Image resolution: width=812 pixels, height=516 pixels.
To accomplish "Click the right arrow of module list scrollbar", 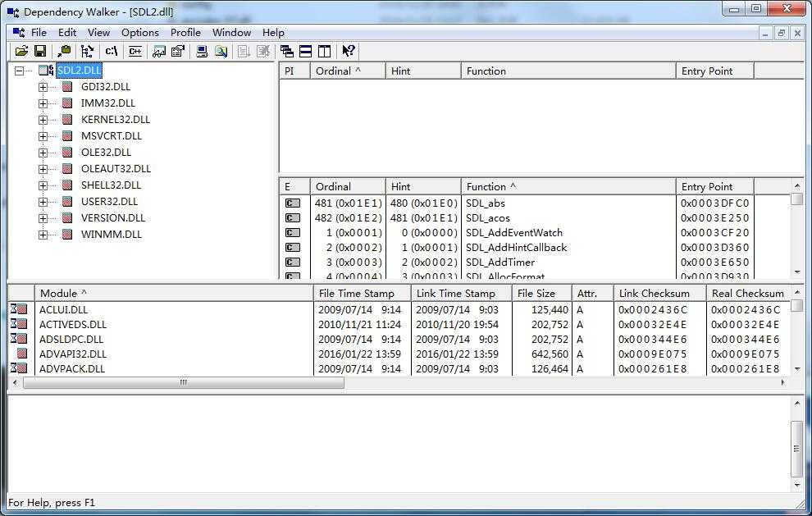I will pos(782,382).
